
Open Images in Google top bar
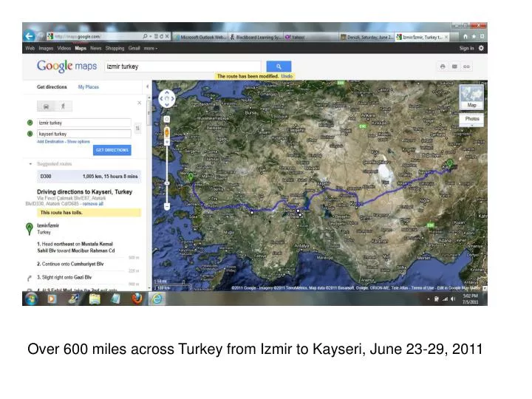coord(46,49)
